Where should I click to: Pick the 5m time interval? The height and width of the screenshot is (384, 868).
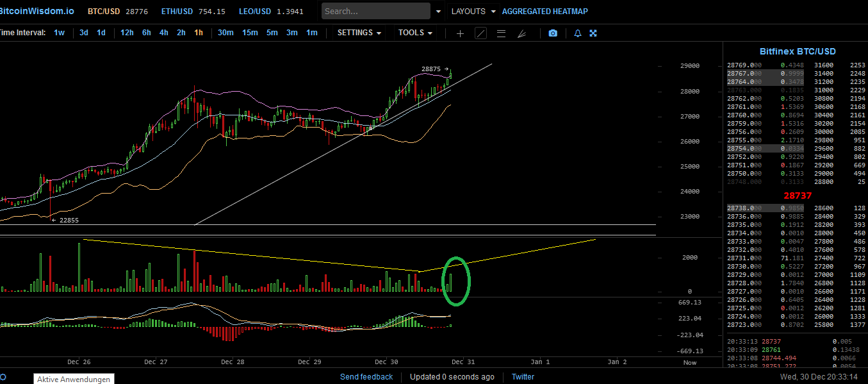pyautogui.click(x=272, y=33)
